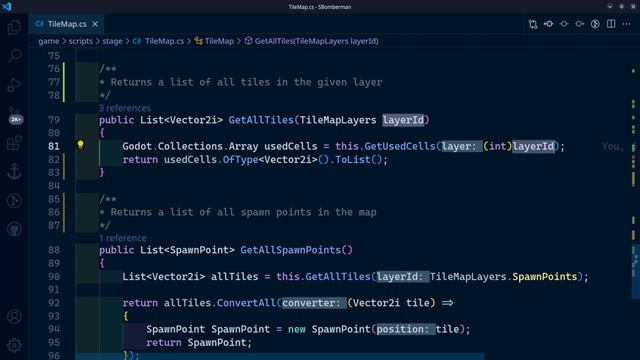
Task: Toggle file blame annotations icon
Action: click(595, 24)
